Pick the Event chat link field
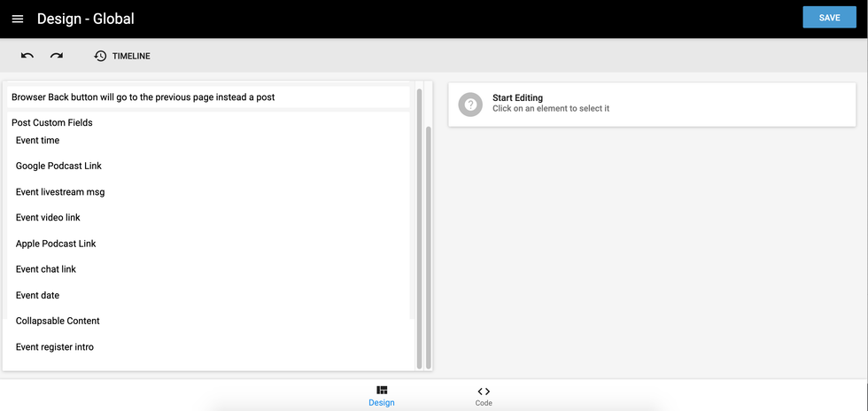The width and height of the screenshot is (868, 411). [x=46, y=269]
